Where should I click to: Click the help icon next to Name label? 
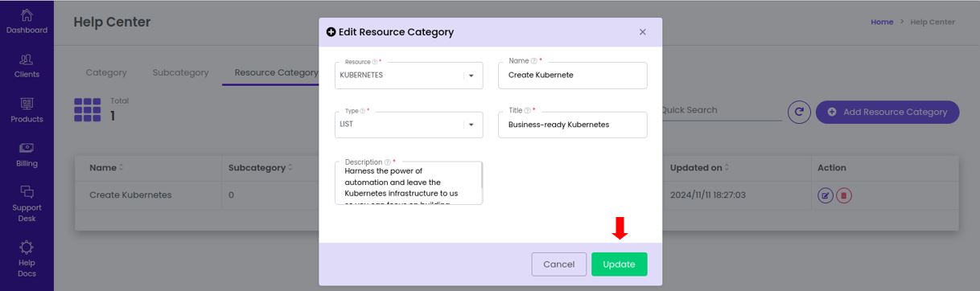[x=533, y=61]
